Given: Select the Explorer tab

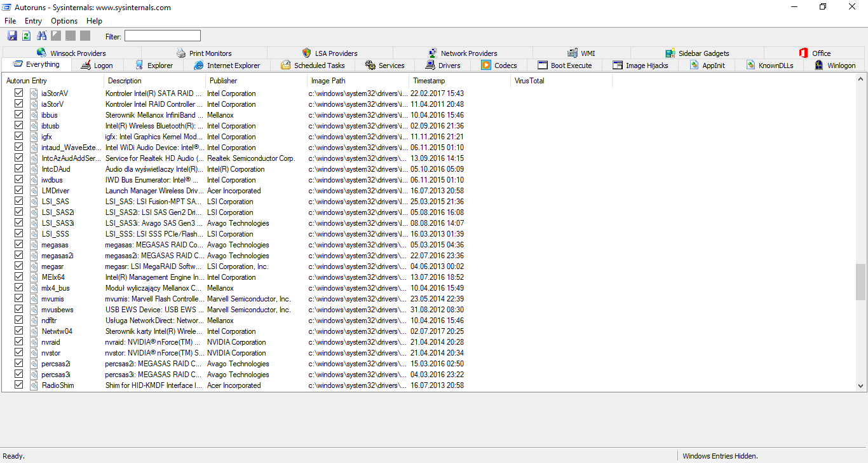Looking at the screenshot, I should point(154,65).
